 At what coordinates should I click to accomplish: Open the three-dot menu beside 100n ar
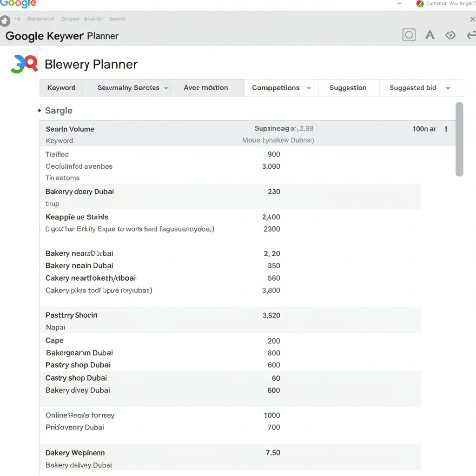tap(446, 129)
